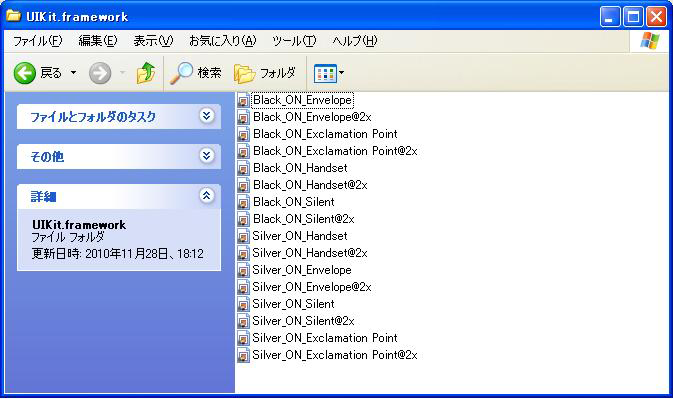
Task: Click the 詳細 header text
Action: tap(43, 196)
